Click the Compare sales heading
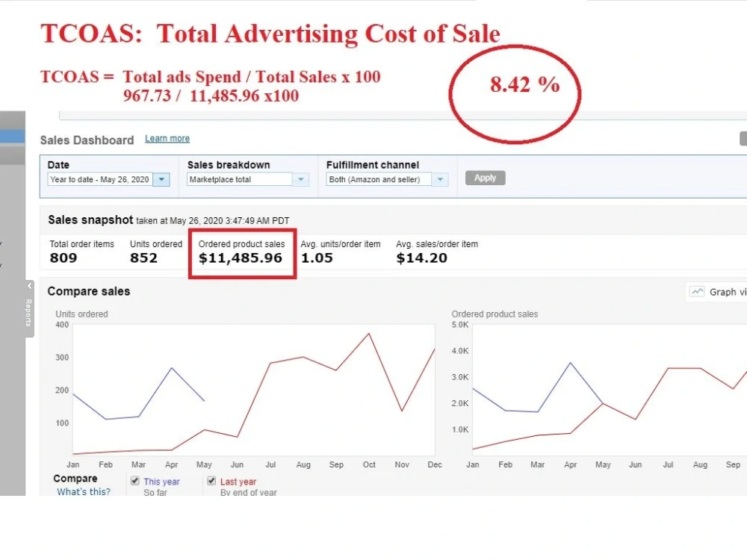 89,291
